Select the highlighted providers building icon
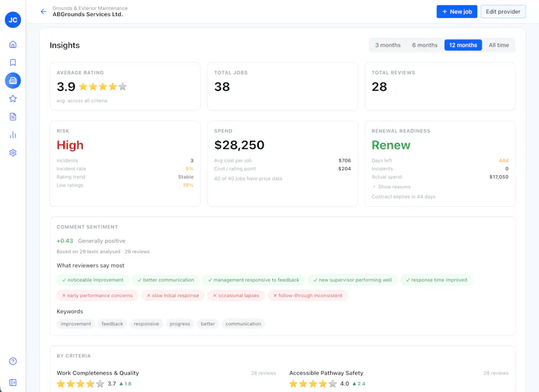This screenshot has width=539, height=392. pyautogui.click(x=13, y=81)
